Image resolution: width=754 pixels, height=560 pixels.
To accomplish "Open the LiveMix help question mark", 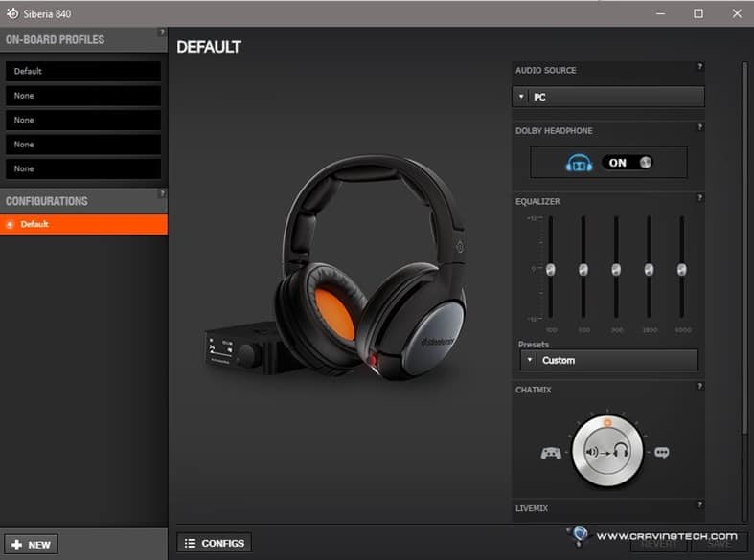I will tap(699, 504).
